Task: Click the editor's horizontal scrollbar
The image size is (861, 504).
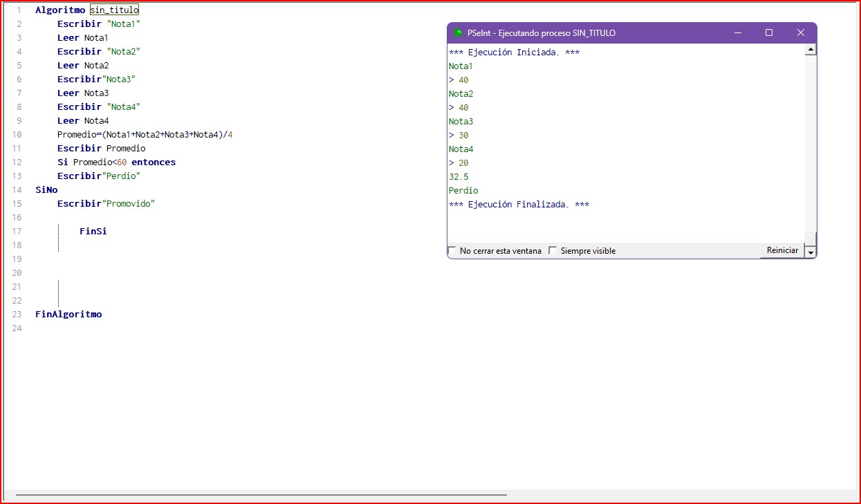Action: [x=261, y=495]
